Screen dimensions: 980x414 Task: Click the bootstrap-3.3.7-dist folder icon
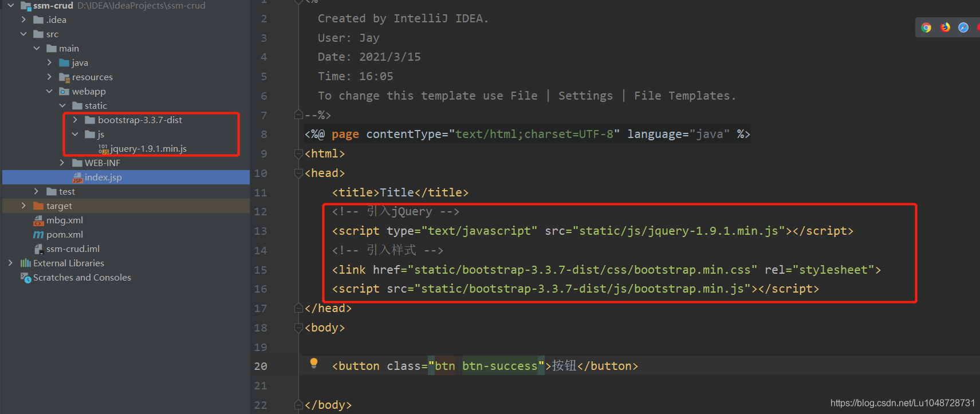90,120
